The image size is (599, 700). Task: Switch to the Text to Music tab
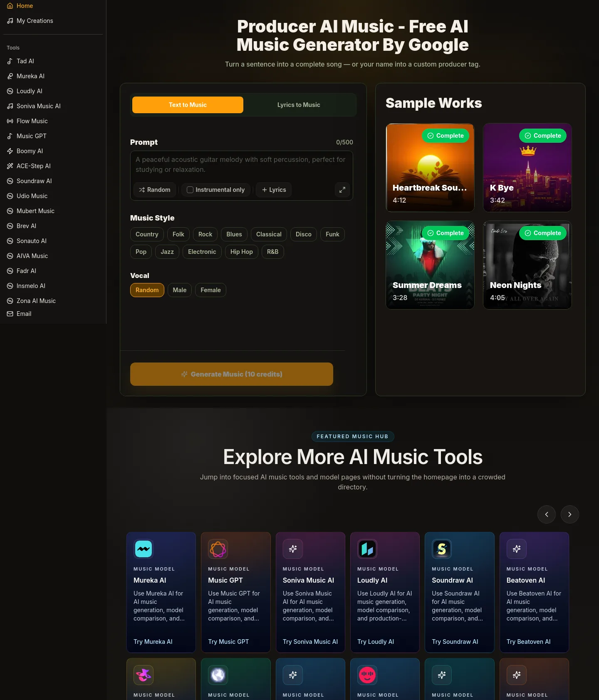(188, 105)
